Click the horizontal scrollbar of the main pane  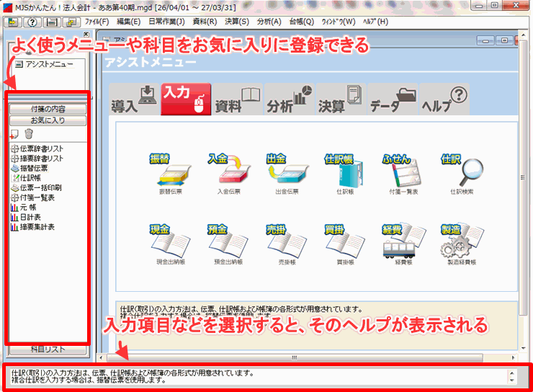coord(295,357)
